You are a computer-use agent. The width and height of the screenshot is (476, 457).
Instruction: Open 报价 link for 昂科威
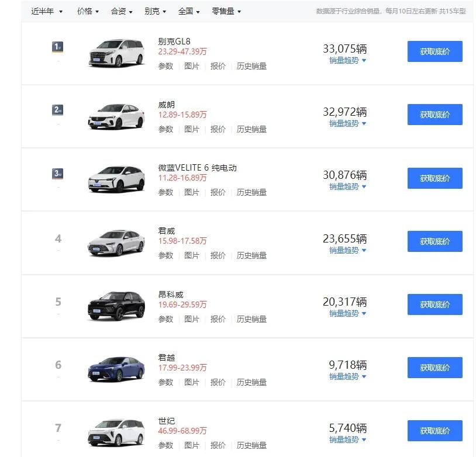tap(218, 319)
